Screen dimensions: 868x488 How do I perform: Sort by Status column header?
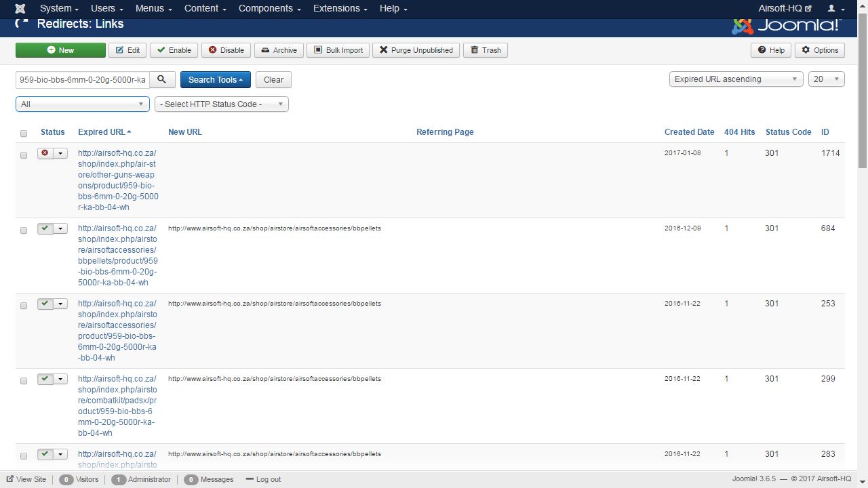pos(53,132)
